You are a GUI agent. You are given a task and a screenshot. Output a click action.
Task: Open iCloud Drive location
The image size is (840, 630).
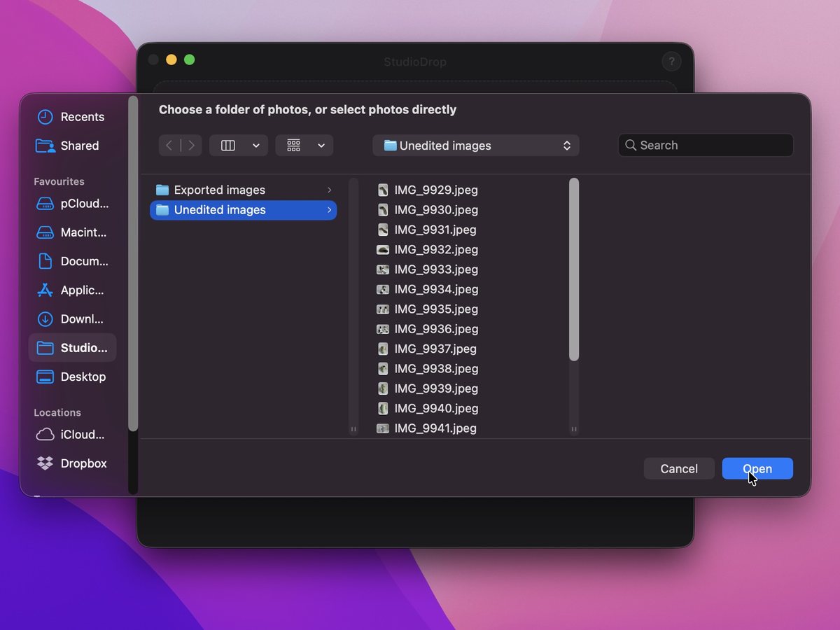click(x=71, y=435)
